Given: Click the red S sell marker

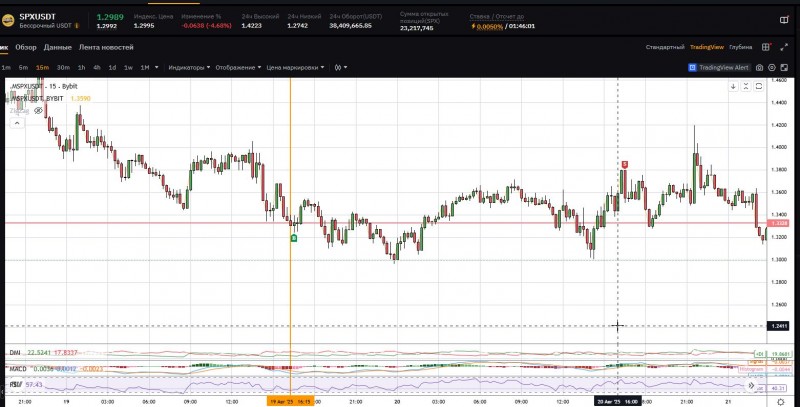Looking at the screenshot, I should point(624,164).
